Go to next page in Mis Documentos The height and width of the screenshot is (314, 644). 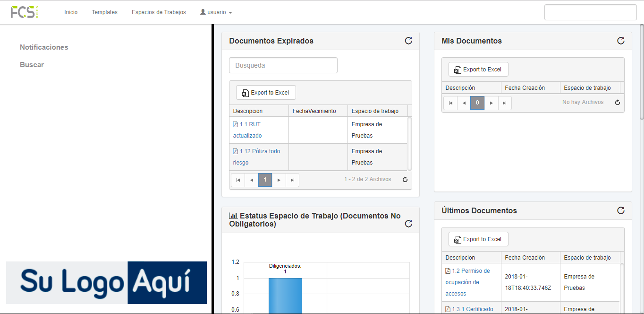tap(491, 103)
